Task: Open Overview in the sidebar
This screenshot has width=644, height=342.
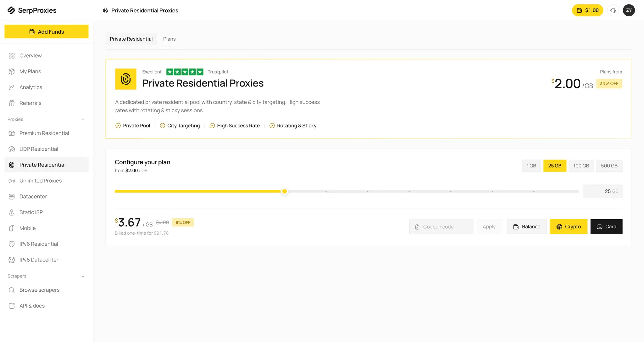Action: coord(47,56)
